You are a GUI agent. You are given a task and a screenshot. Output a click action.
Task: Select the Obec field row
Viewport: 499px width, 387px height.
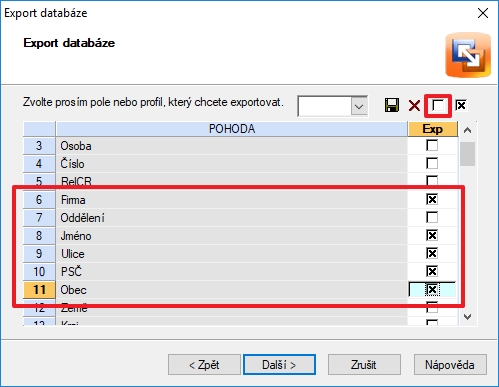(232, 290)
